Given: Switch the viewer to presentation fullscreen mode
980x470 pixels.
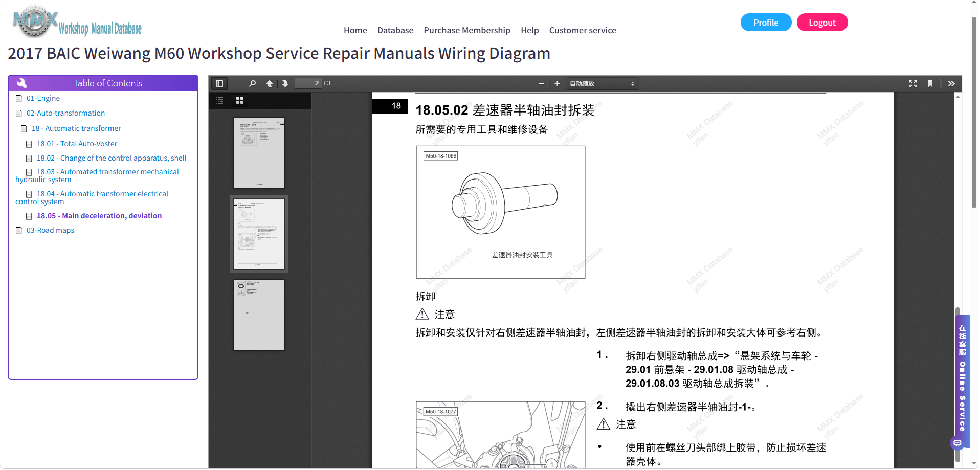Looking at the screenshot, I should click(x=913, y=84).
